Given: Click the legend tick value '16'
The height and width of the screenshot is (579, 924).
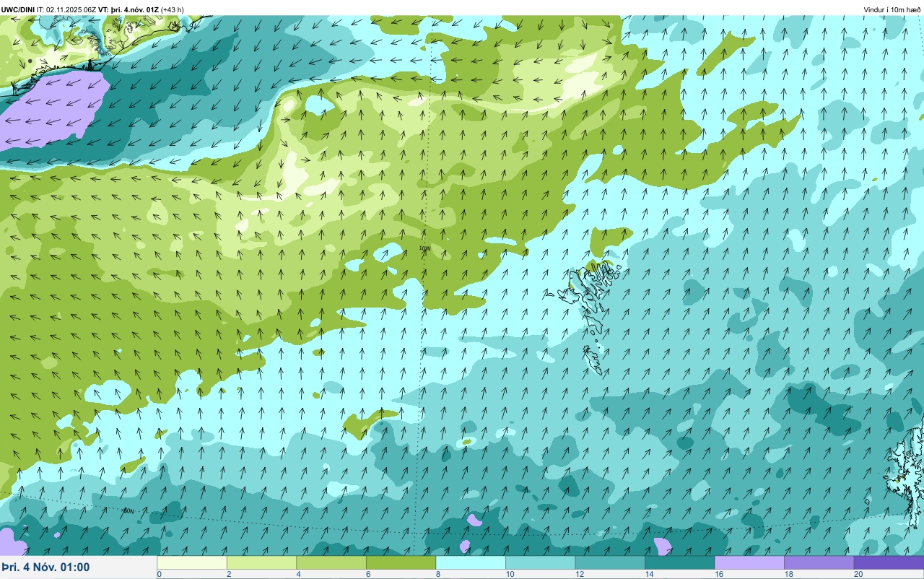Looking at the screenshot, I should [718, 574].
